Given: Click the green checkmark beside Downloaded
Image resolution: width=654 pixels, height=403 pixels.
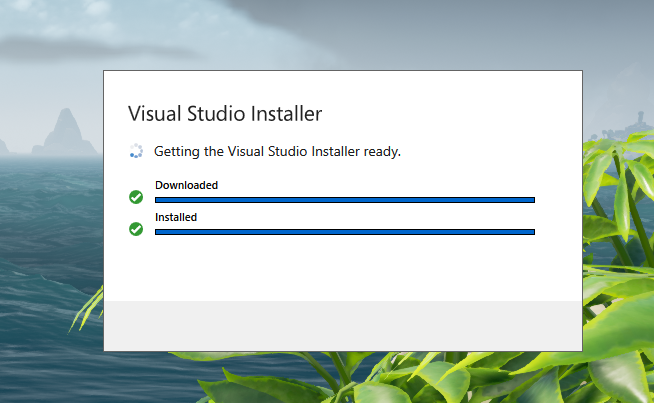Looking at the screenshot, I should pyautogui.click(x=136, y=197).
